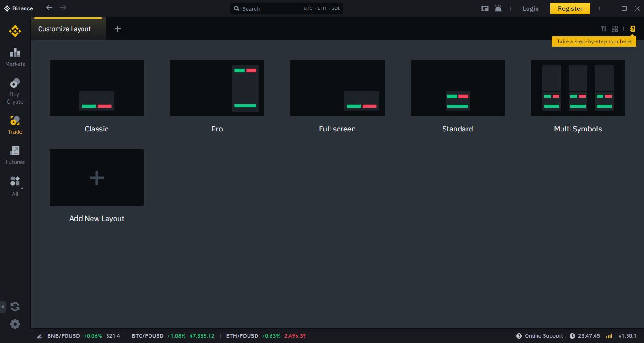Screen dimensions: 644x343
Task: Open Buy Crypto from the sidebar
Action: pos(15,91)
